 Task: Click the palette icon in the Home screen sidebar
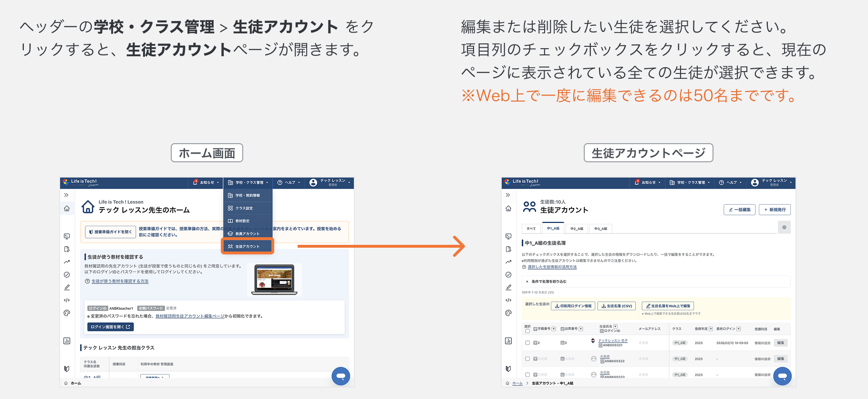tap(67, 313)
